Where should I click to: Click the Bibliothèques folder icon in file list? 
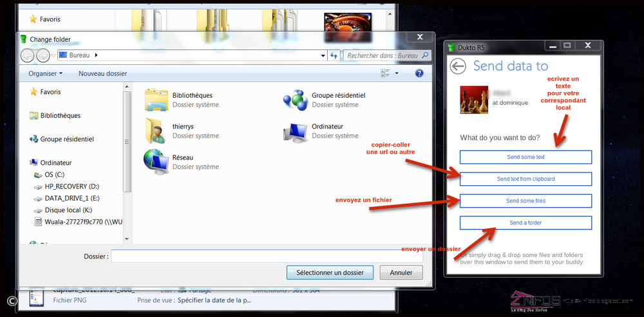click(156, 100)
